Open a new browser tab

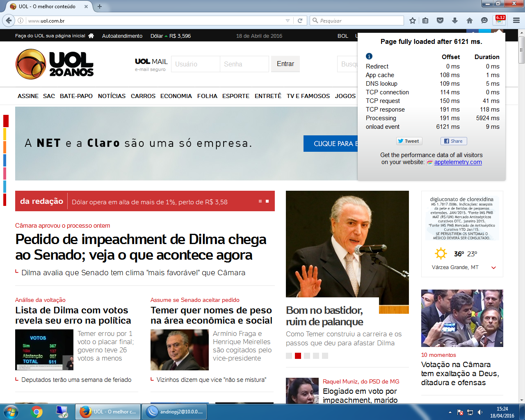99,7
